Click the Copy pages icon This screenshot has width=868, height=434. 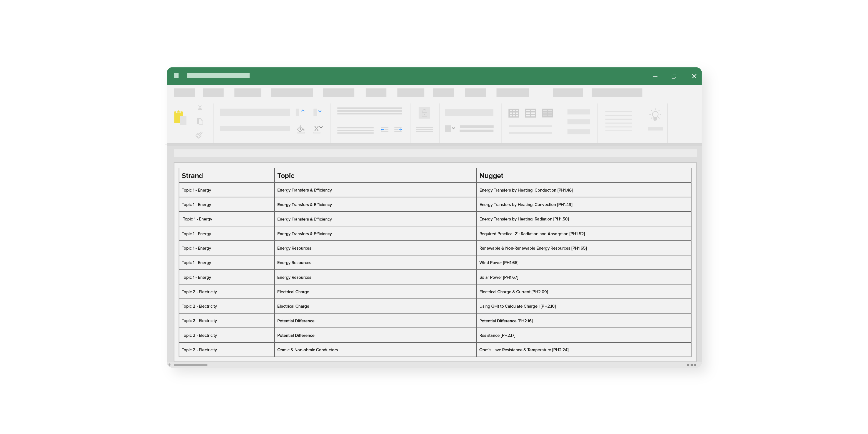pos(200,121)
